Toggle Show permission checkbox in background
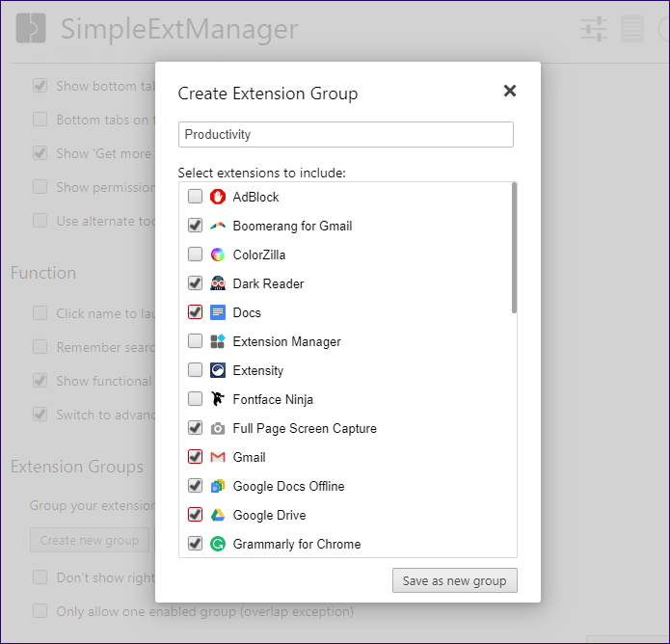This screenshot has height=644, width=670. pos(40,187)
